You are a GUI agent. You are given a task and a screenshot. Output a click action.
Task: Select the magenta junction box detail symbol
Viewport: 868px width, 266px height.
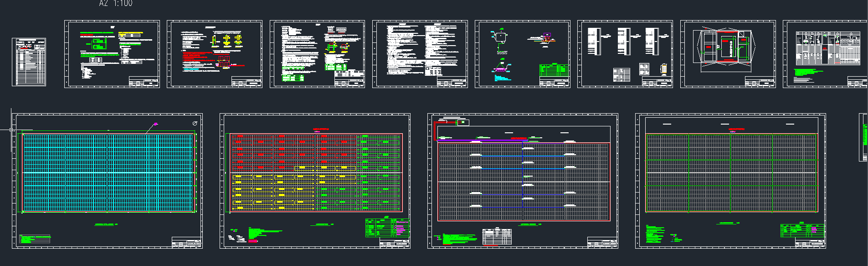coord(547,37)
